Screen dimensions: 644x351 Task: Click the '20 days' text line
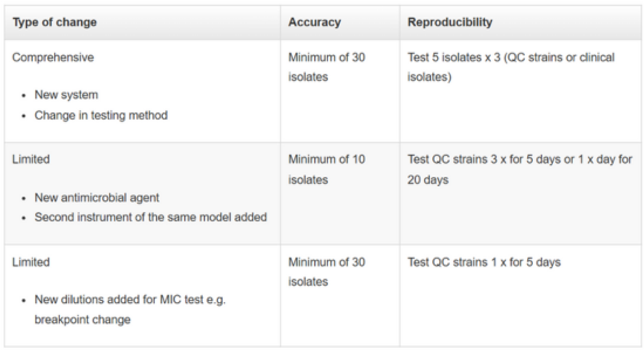pos(428,180)
